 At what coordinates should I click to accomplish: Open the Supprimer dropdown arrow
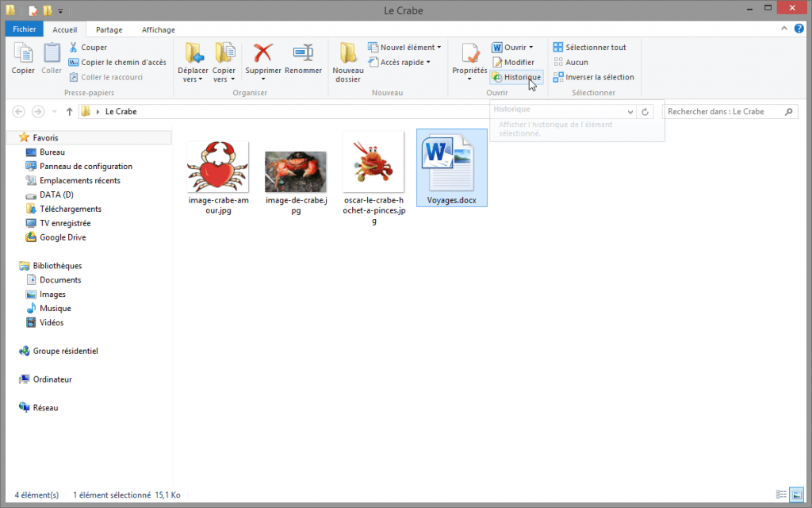coord(263,79)
